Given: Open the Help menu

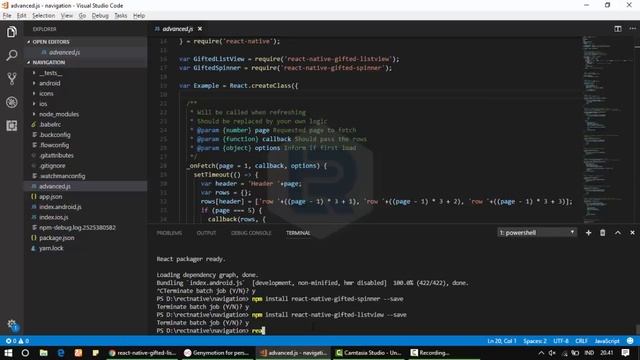Looking at the screenshot, I should pos(139,16).
